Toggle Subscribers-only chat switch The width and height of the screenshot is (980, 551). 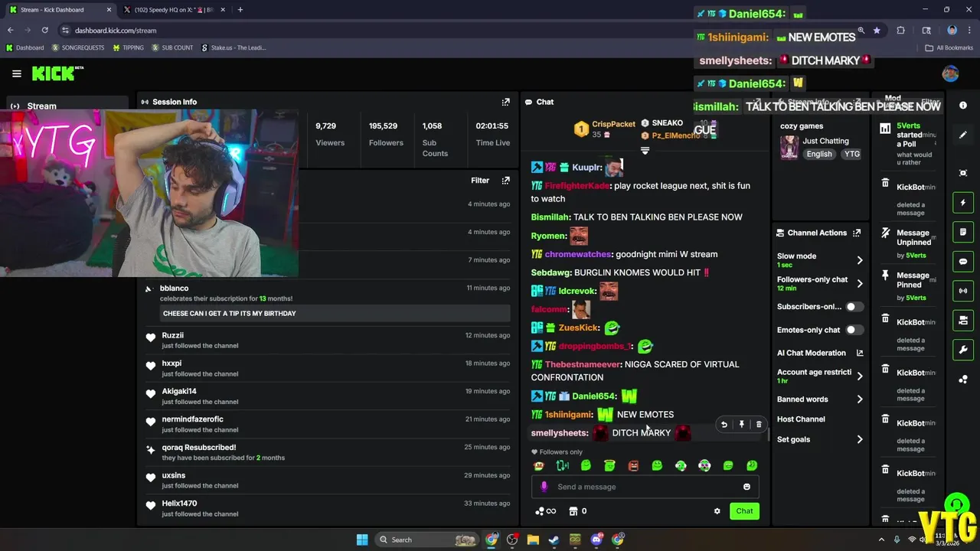854,307
